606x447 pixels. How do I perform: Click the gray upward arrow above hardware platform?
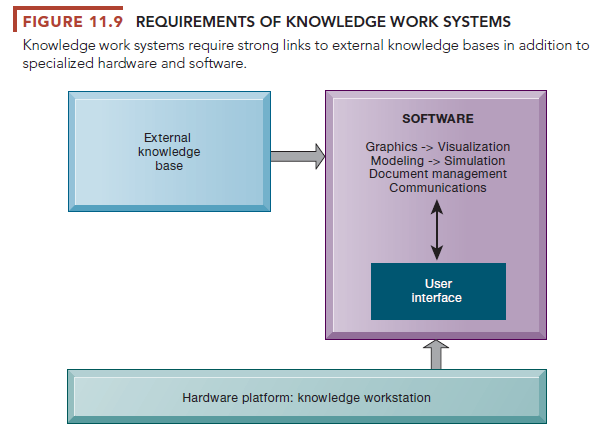(x=437, y=354)
